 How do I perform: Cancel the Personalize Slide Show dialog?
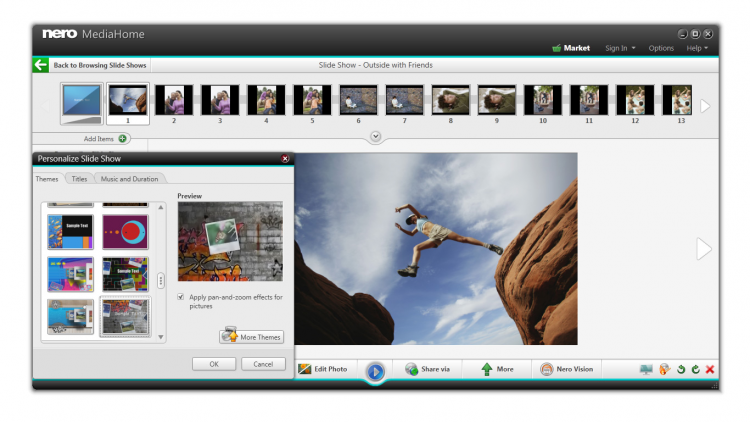pyautogui.click(x=263, y=364)
